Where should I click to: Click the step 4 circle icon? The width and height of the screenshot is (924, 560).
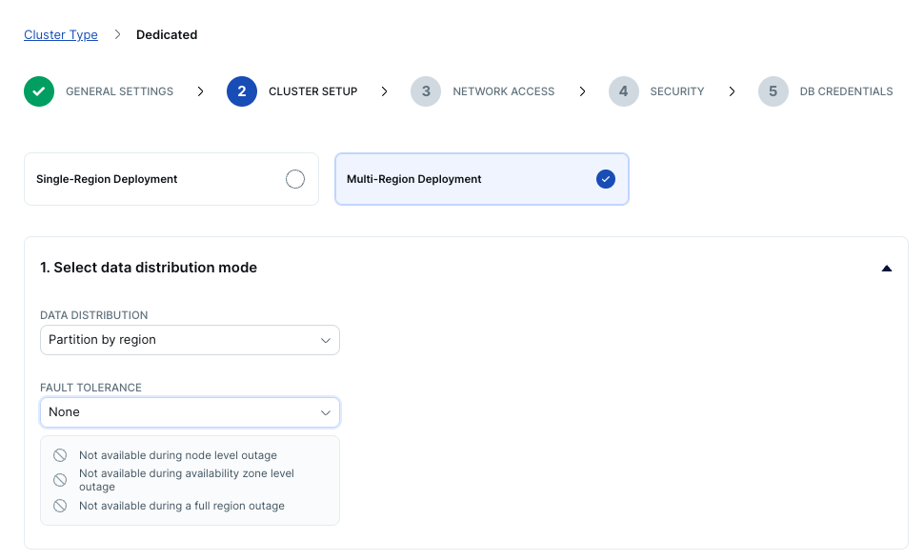tap(624, 91)
